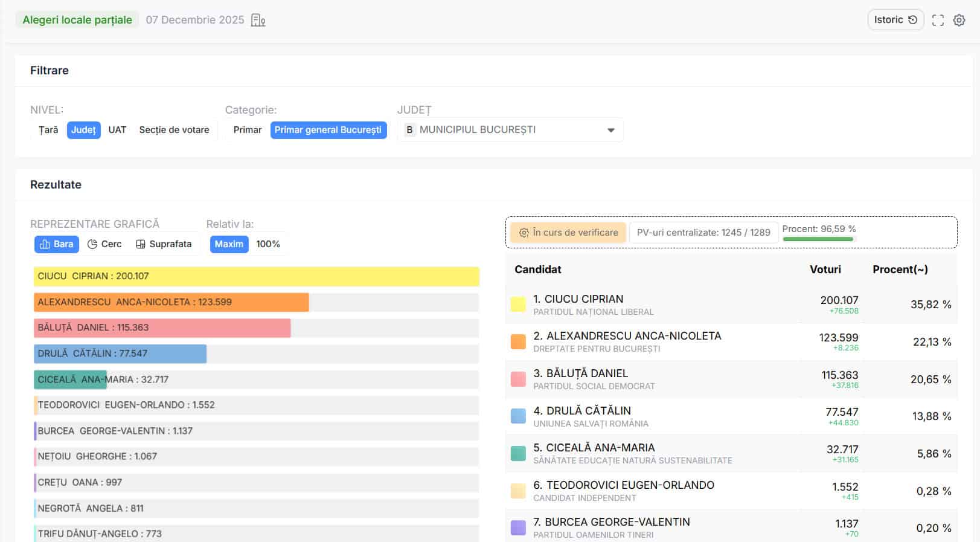Click the Drulă Cătălin blue bar
Screen dimensions: 980x542
point(120,353)
